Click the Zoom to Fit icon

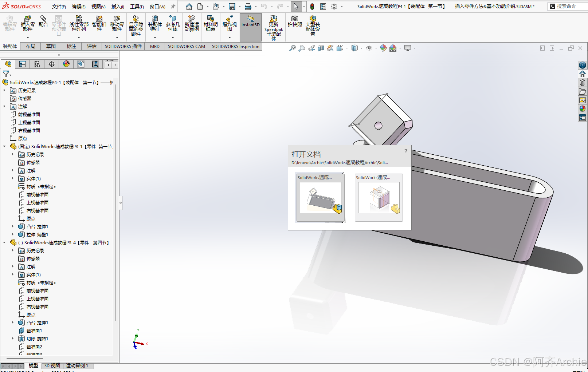(x=293, y=48)
